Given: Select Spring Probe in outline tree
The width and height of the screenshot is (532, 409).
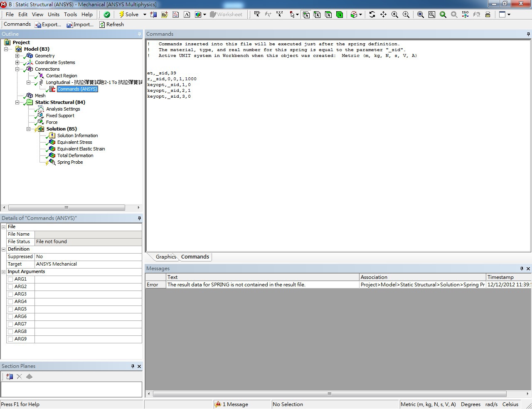Looking at the screenshot, I should (70, 162).
